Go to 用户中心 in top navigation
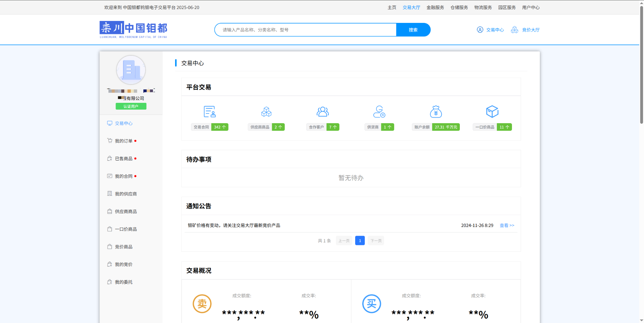The width and height of the screenshot is (644, 323). (531, 7)
